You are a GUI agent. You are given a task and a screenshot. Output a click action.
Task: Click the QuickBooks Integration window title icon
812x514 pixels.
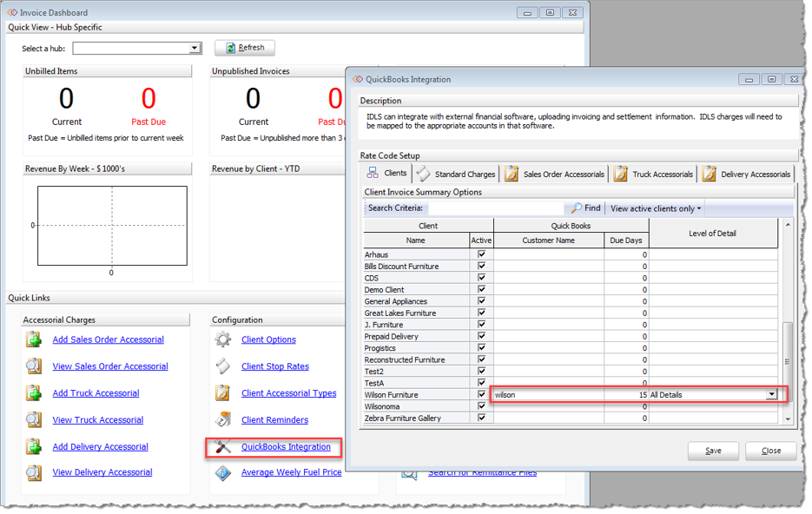click(x=358, y=79)
